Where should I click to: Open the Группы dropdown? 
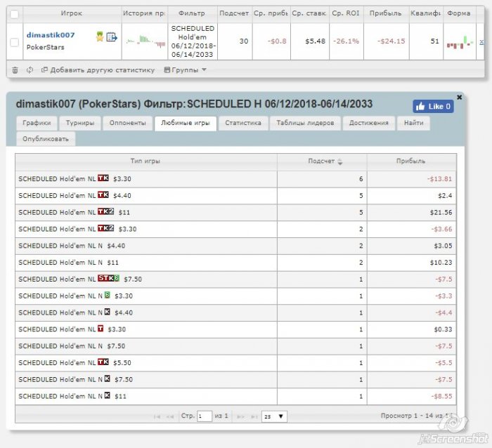click(185, 70)
